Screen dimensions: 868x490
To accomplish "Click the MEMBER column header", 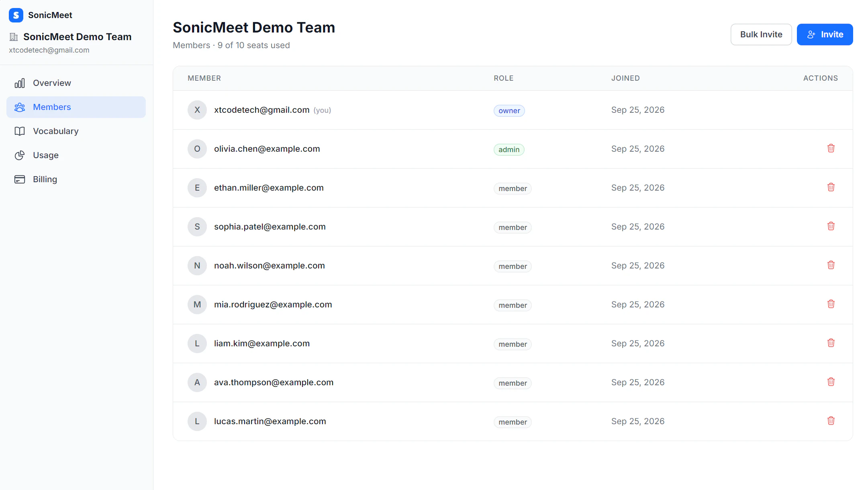I will click(x=204, y=78).
